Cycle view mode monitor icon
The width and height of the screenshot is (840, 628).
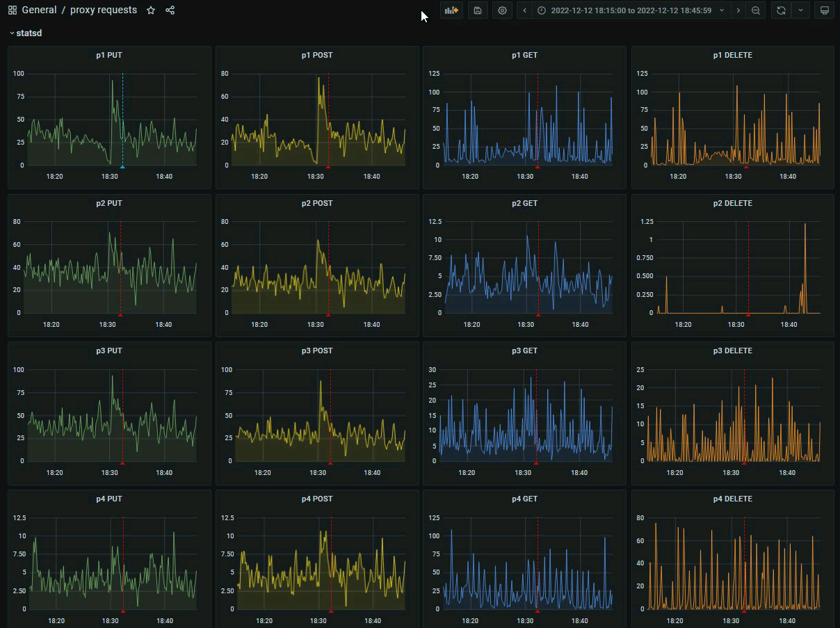[x=824, y=10]
